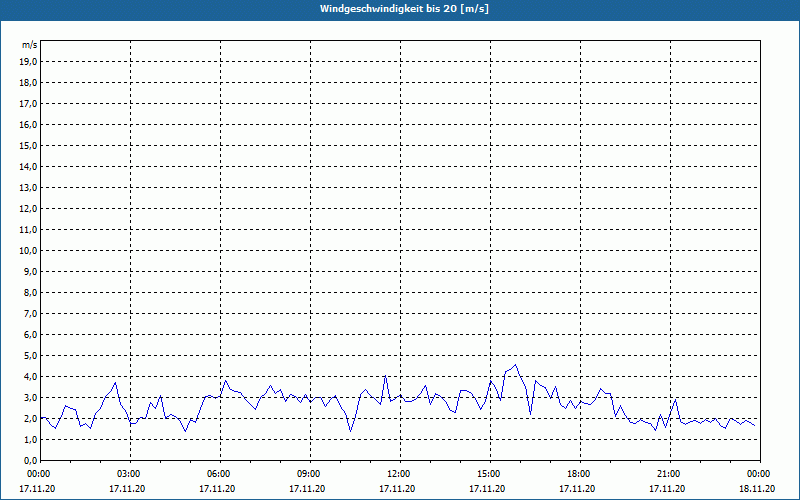800x500 pixels.
Task: Click the 21:00 time axis label
Action: pyautogui.click(x=670, y=474)
